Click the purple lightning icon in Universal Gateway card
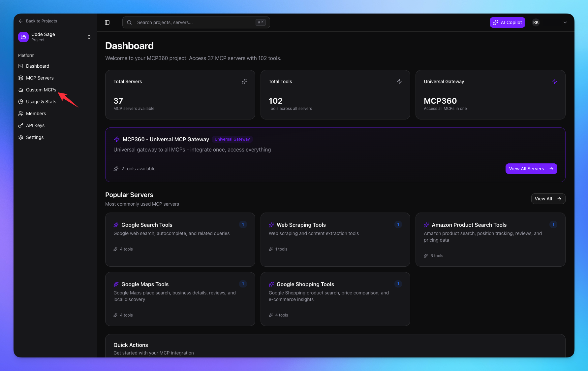 [x=555, y=82]
